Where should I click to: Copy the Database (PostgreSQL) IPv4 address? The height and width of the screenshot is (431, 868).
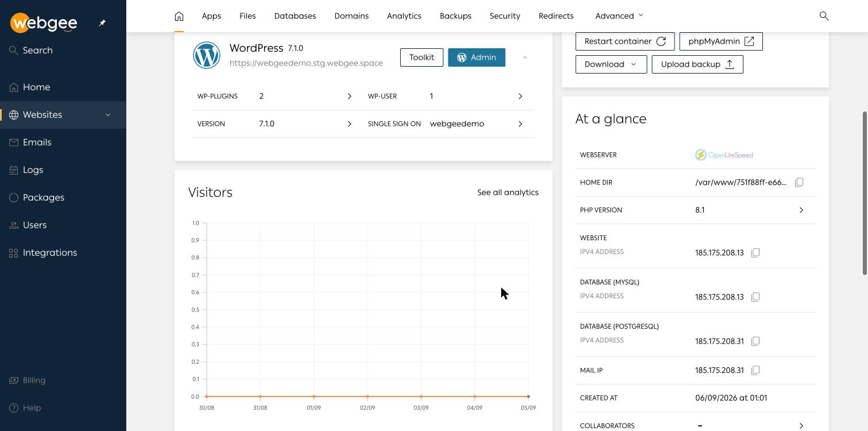[755, 341]
